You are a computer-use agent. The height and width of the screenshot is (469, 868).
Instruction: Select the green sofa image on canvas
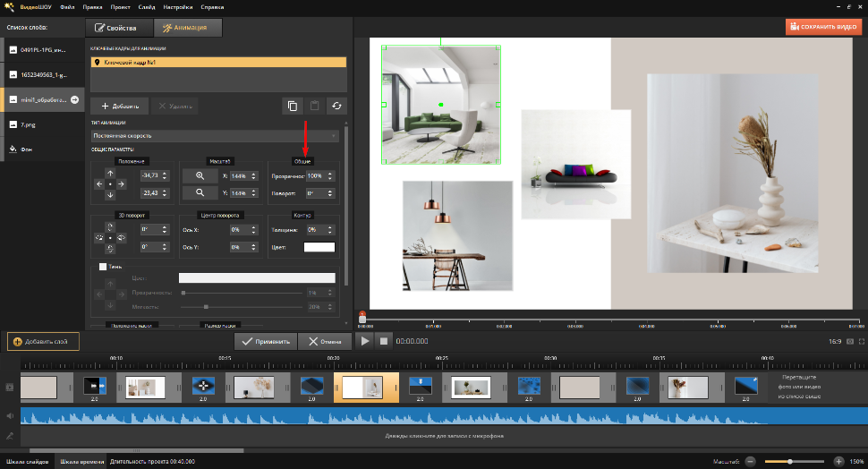[441, 105]
